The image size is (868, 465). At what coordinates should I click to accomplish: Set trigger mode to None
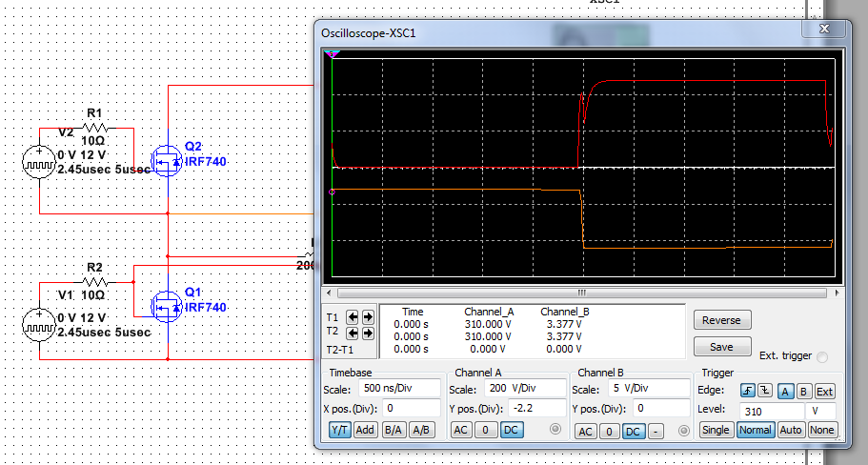tap(821, 430)
